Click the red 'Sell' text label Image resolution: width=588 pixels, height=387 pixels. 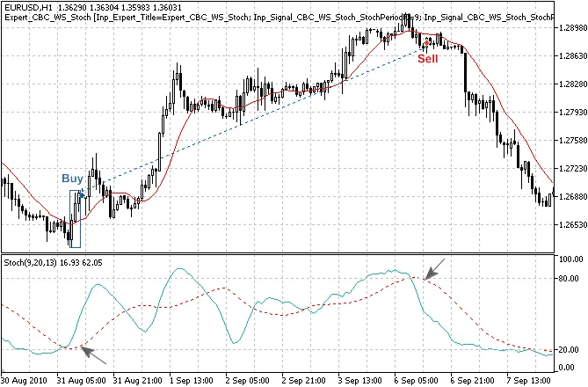click(x=427, y=58)
